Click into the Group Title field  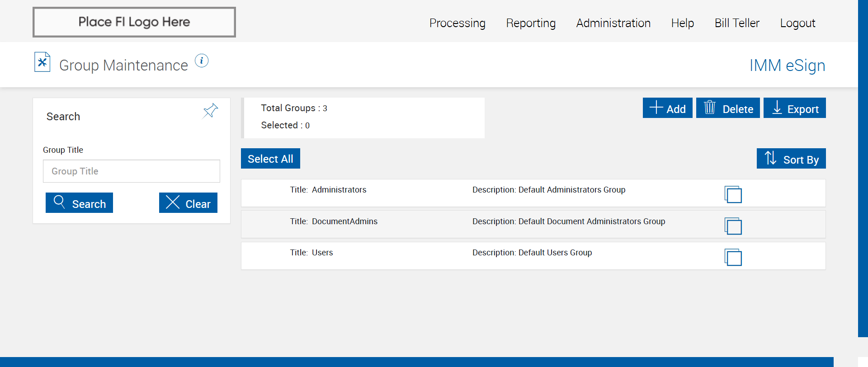pos(132,171)
